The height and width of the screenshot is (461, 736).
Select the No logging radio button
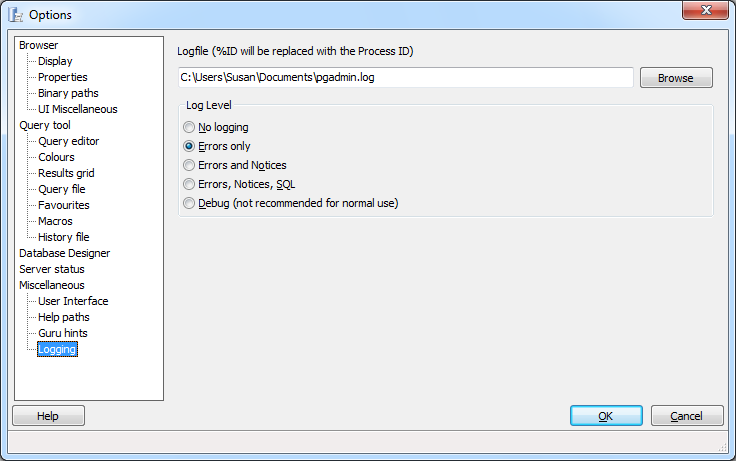pyautogui.click(x=189, y=128)
